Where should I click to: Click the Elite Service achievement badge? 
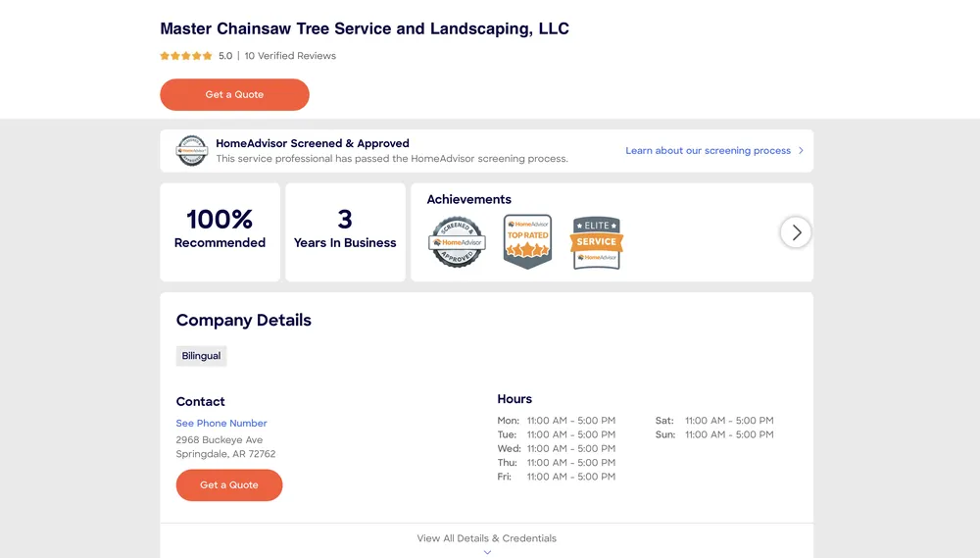coord(597,242)
